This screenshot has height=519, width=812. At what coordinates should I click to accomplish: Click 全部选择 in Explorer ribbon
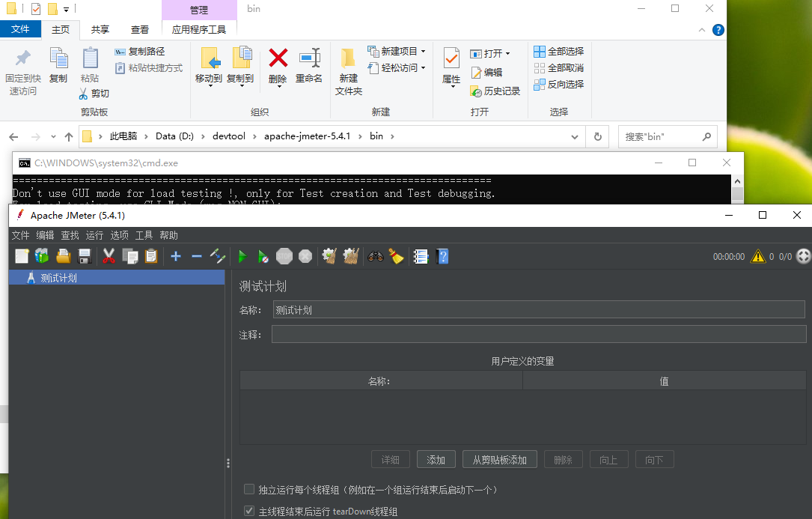[559, 52]
